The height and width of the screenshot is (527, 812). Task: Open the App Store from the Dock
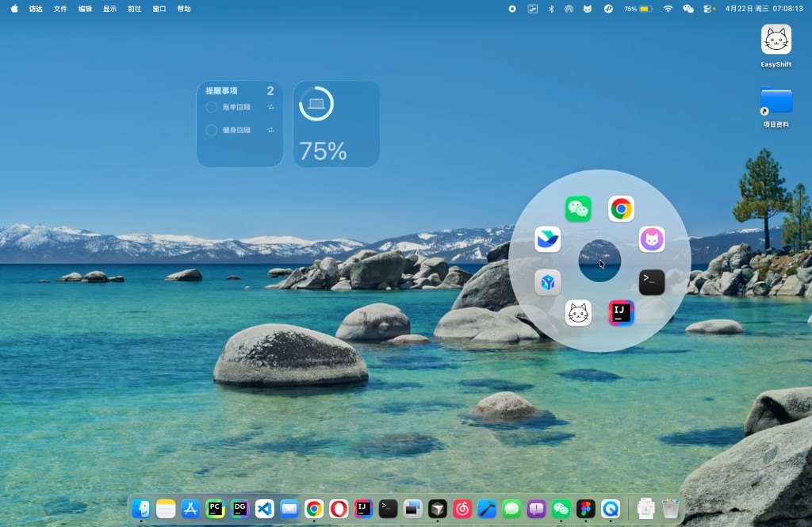[x=190, y=509]
